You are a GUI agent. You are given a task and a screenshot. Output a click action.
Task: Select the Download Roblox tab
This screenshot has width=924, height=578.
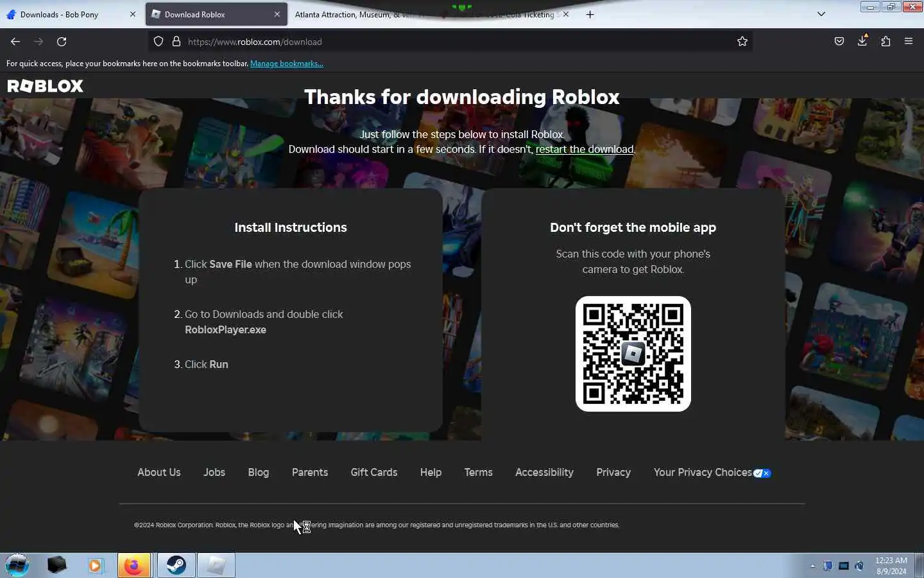(216, 14)
